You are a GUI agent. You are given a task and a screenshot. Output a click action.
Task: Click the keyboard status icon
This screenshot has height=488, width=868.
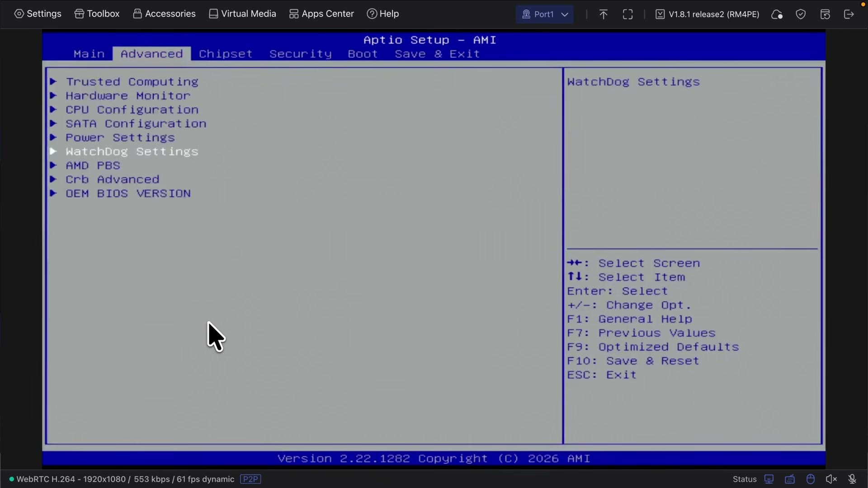pyautogui.click(x=790, y=479)
